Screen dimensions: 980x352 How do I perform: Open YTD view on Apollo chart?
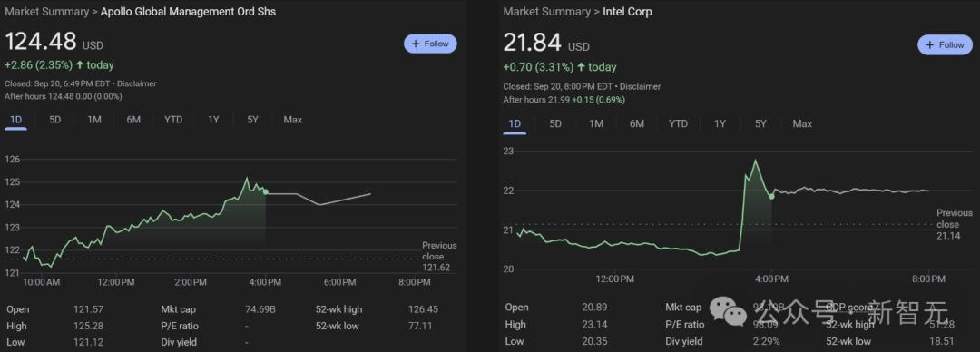(173, 120)
